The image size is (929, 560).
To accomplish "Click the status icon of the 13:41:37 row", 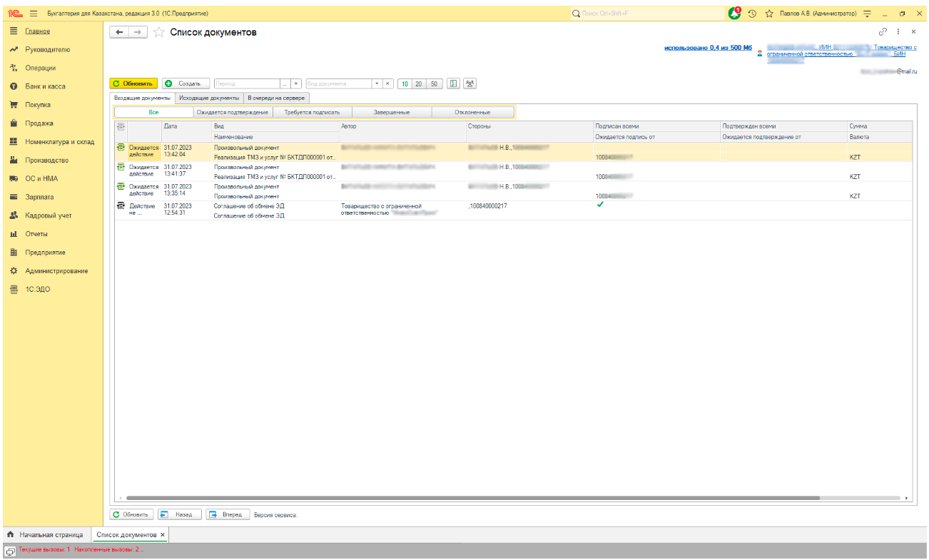I will [121, 167].
